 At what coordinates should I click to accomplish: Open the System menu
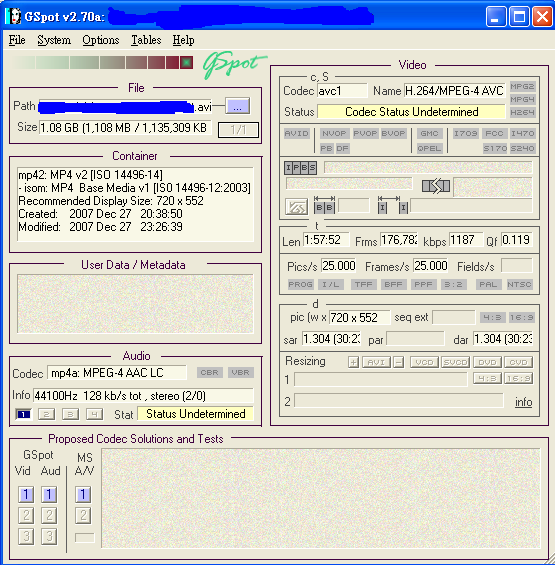pos(54,40)
